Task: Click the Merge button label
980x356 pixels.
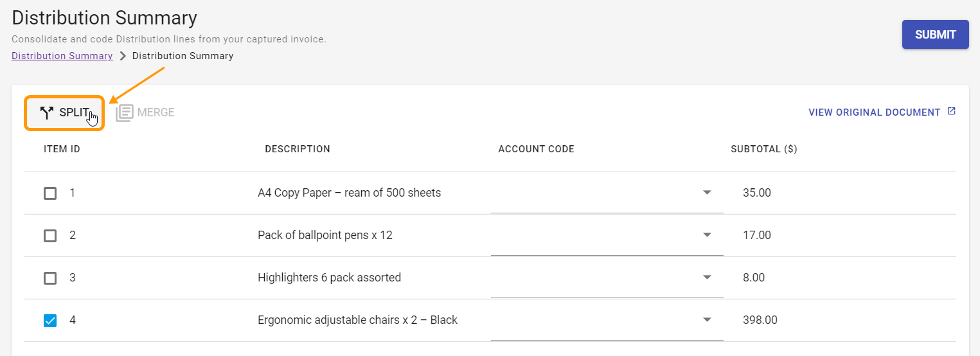Action: (156, 112)
